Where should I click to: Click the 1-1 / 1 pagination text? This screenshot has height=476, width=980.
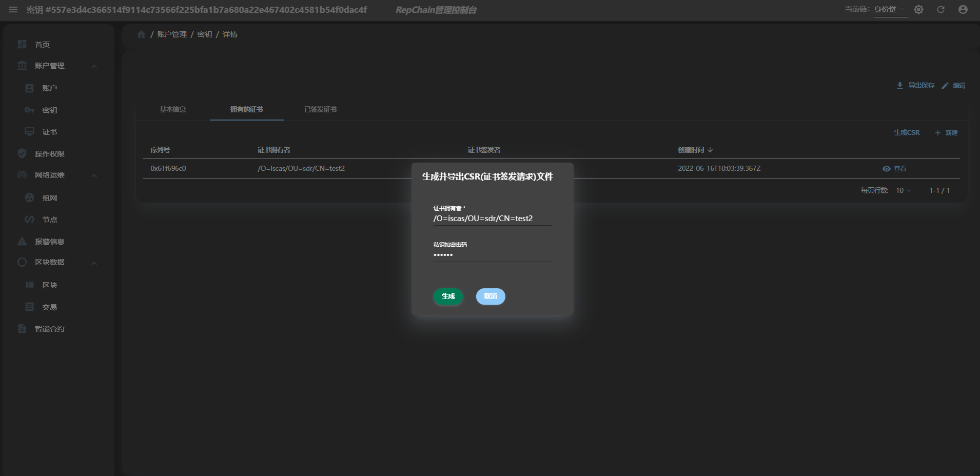[x=939, y=190]
